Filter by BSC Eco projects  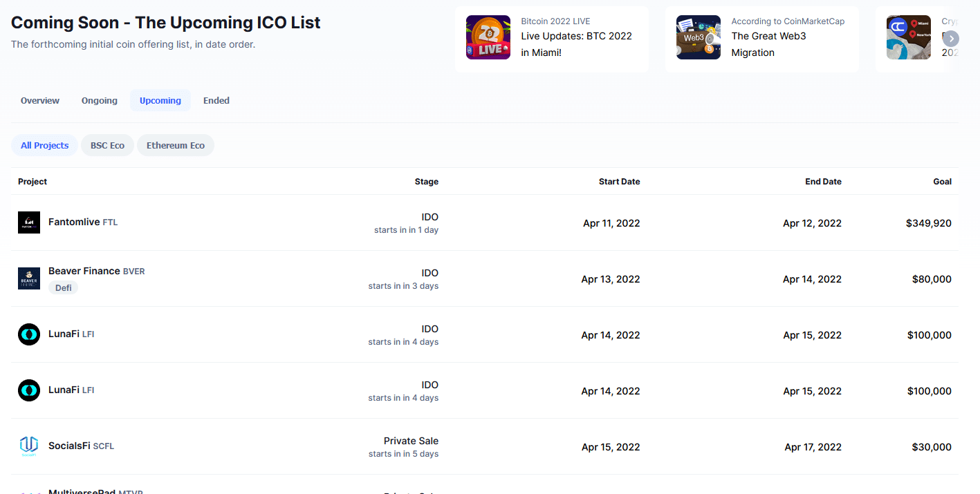coord(107,145)
